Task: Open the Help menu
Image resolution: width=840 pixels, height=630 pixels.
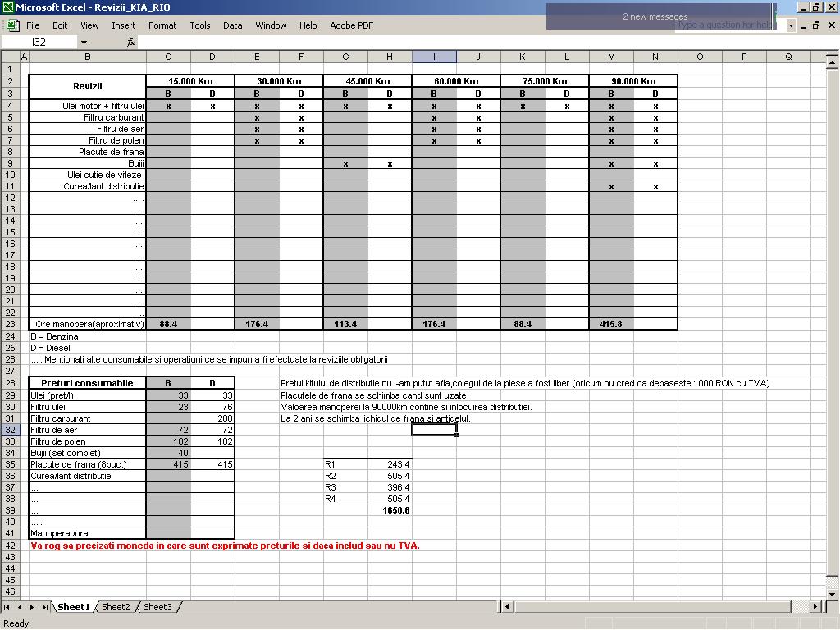Action: click(308, 25)
